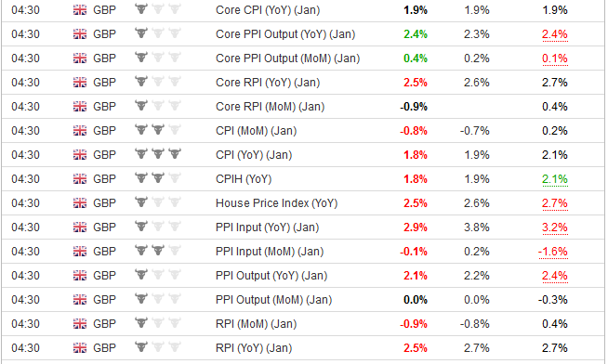The width and height of the screenshot is (608, 364).
Task: Open the Core CPI (YoY) (Jan) event
Action: tap(268, 10)
